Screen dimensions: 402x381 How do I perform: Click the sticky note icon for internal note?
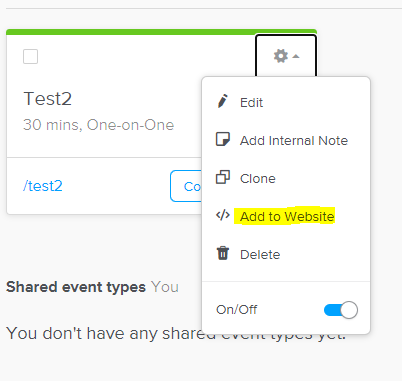tap(223, 139)
